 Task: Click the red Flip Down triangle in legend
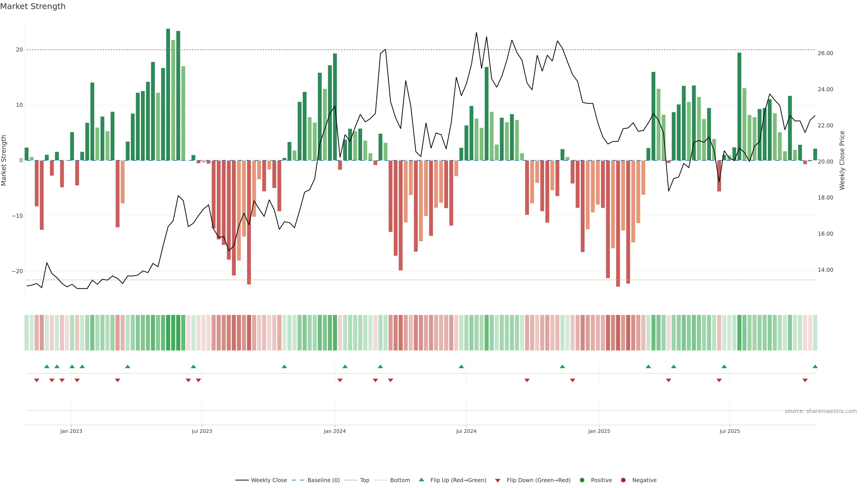[498, 481]
